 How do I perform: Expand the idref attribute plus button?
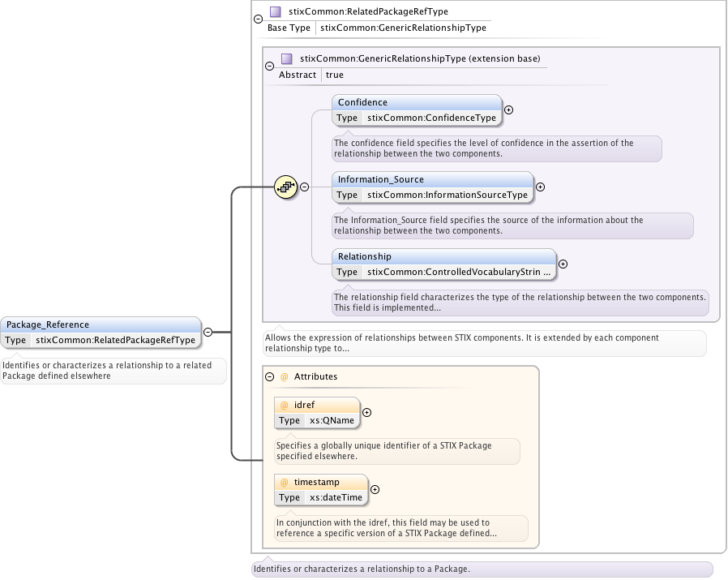coord(366,412)
